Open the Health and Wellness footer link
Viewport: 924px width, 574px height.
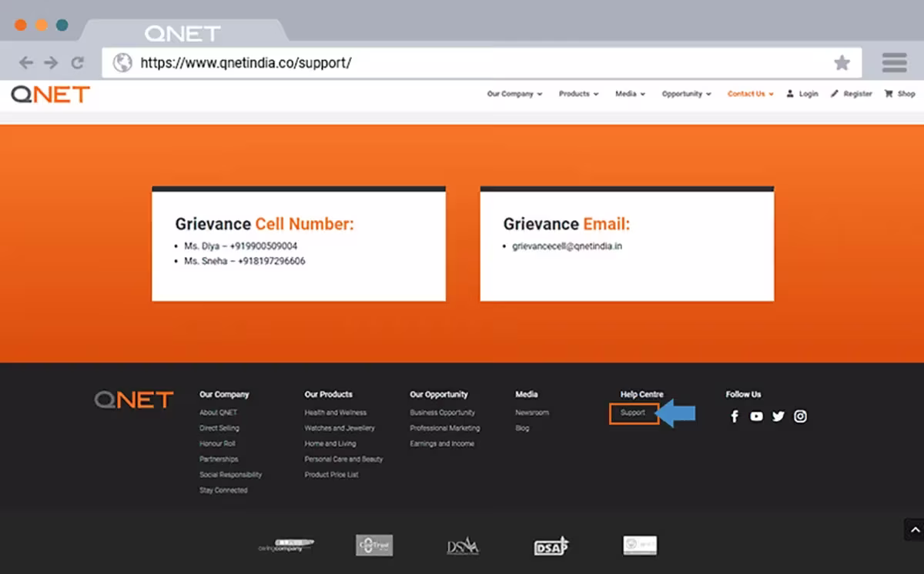[x=336, y=412]
